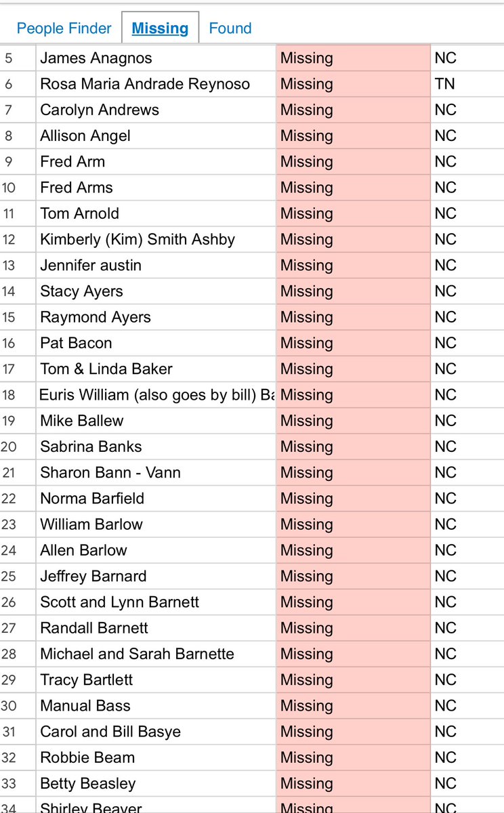Viewport: 504px width, 813px height.
Task: Click the Rosa Maria Andrade Reynoso cell
Action: (145, 84)
